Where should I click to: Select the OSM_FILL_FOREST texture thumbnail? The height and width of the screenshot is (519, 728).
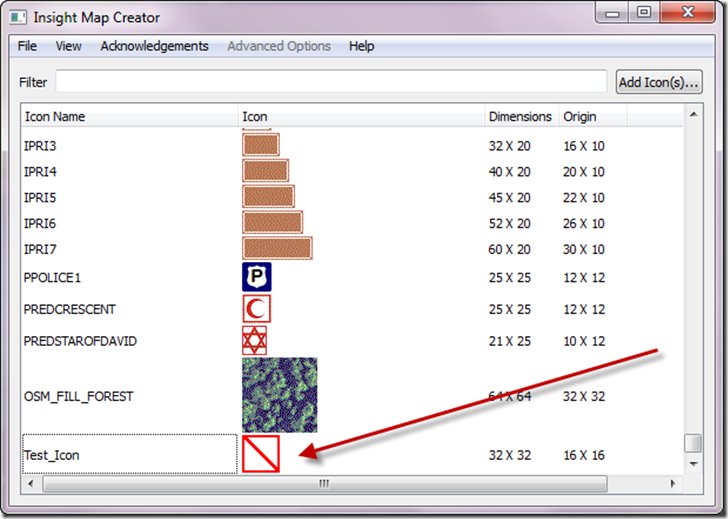[x=279, y=395]
